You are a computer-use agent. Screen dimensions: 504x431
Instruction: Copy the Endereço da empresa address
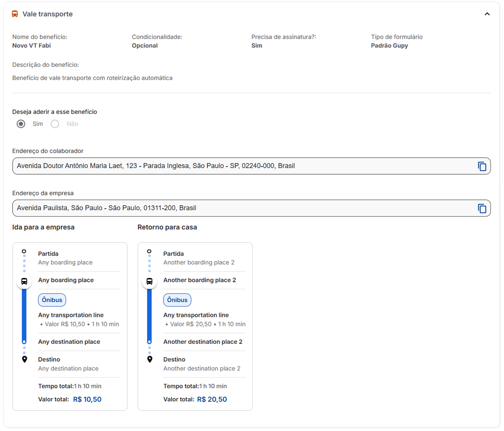(x=482, y=208)
